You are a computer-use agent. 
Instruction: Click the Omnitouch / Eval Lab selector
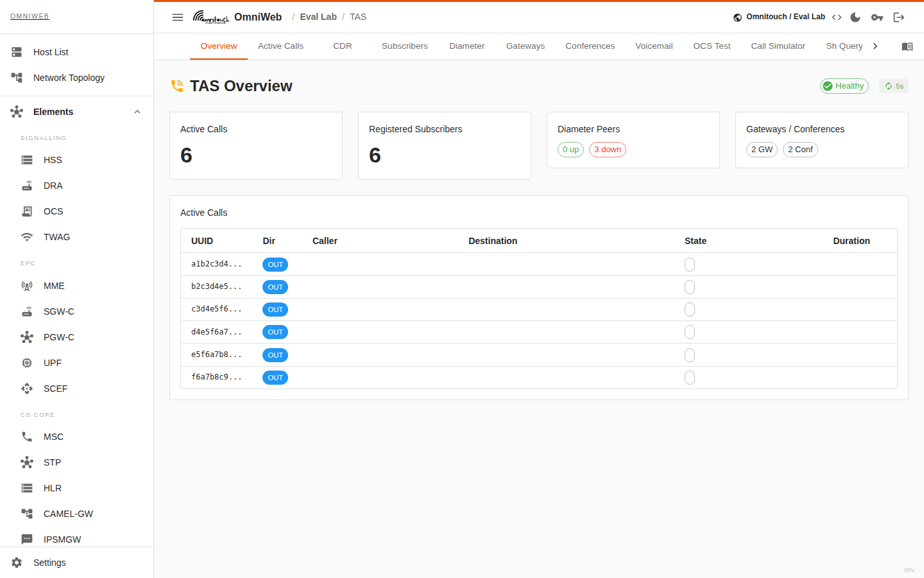[x=779, y=17]
